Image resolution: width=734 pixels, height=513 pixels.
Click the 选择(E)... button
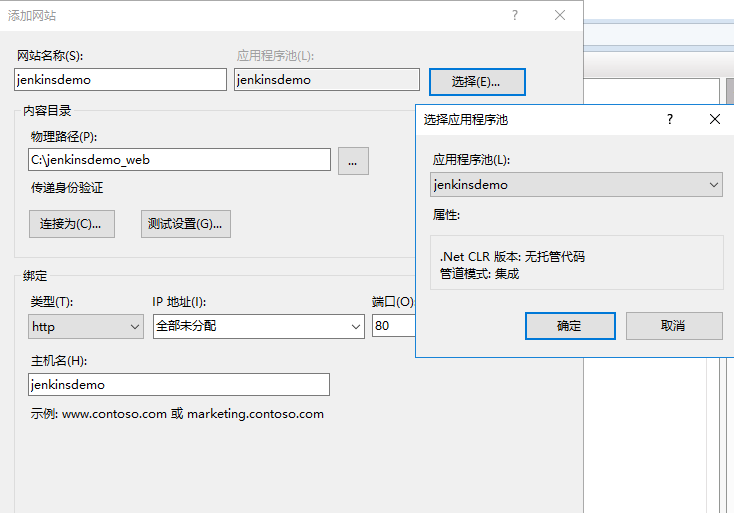point(477,82)
